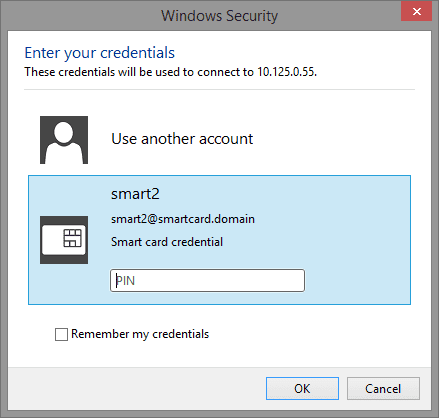Screen dimensions: 439x418
Task: Confirm credentials with the OK button
Action: click(x=302, y=388)
